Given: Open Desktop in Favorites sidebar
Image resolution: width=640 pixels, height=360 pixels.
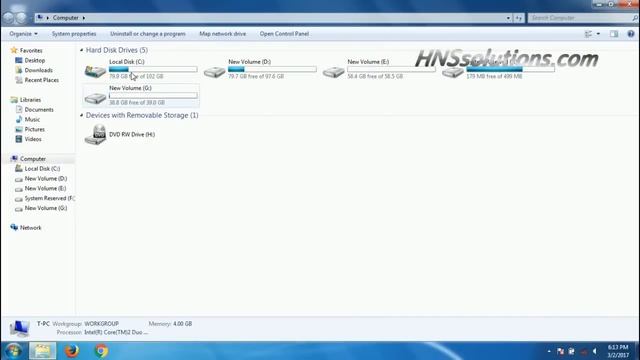Looking at the screenshot, I should (x=35, y=60).
